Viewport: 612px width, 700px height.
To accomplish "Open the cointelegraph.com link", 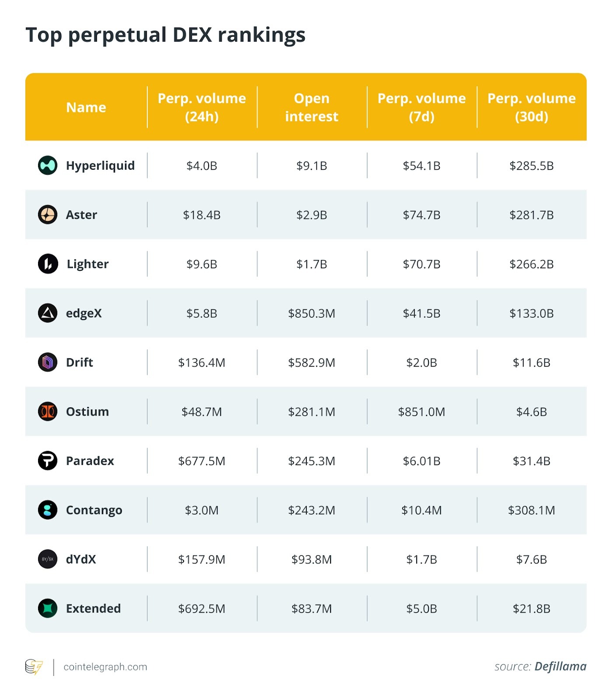I will (x=105, y=667).
